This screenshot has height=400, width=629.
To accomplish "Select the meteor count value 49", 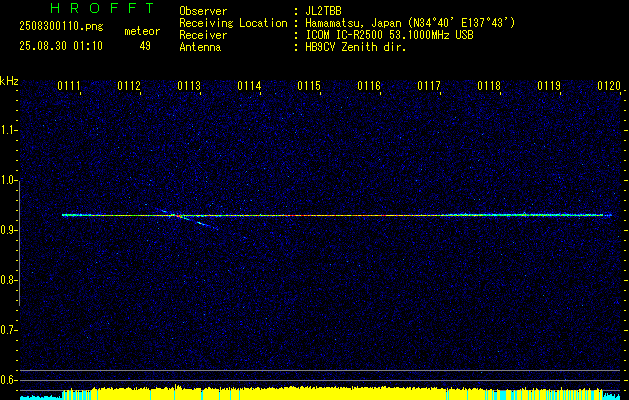I will point(145,46).
